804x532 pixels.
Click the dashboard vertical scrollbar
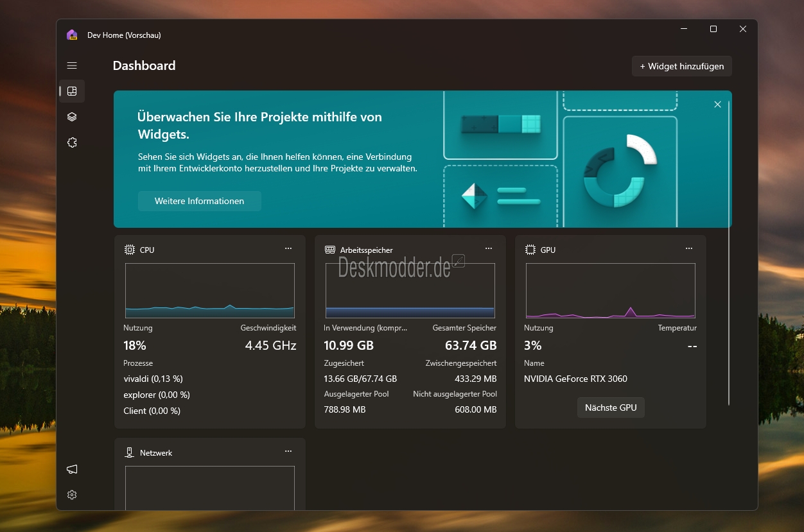coord(729,257)
